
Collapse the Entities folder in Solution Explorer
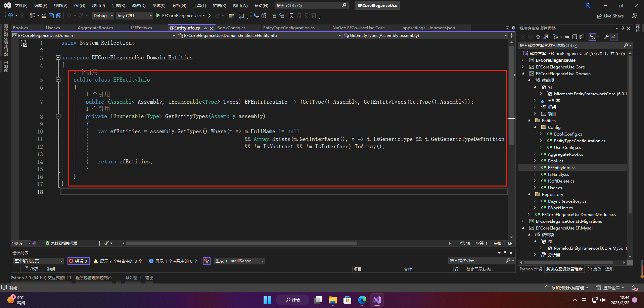tap(529, 121)
